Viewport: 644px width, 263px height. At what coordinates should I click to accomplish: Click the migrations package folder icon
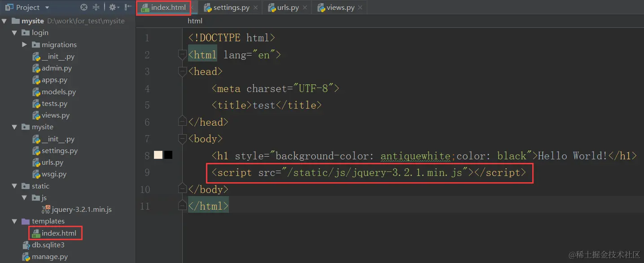pos(36,44)
